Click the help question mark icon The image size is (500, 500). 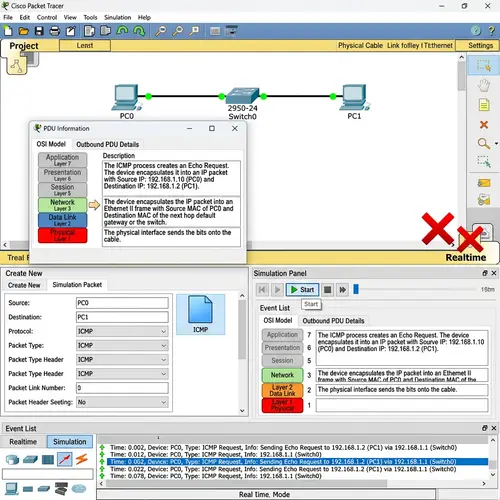[491, 31]
